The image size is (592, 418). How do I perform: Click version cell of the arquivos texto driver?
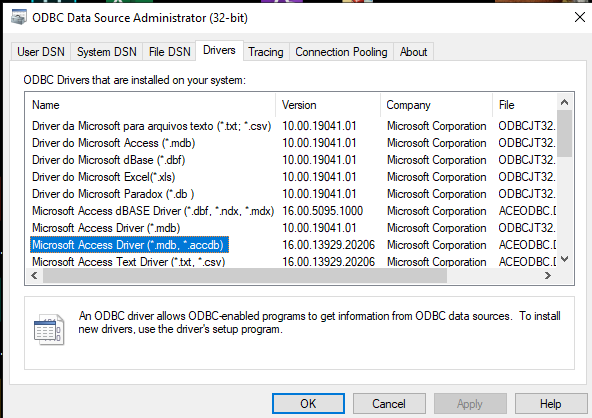tap(319, 126)
